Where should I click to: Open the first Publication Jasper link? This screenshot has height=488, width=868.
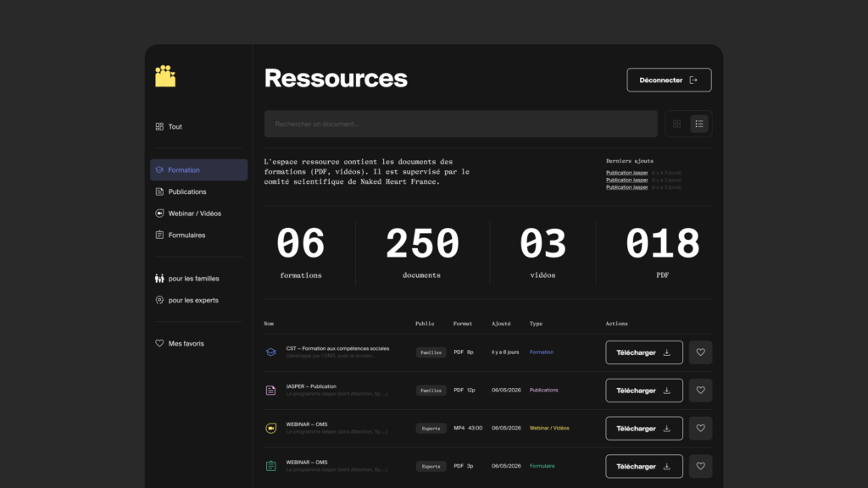pyautogui.click(x=626, y=173)
